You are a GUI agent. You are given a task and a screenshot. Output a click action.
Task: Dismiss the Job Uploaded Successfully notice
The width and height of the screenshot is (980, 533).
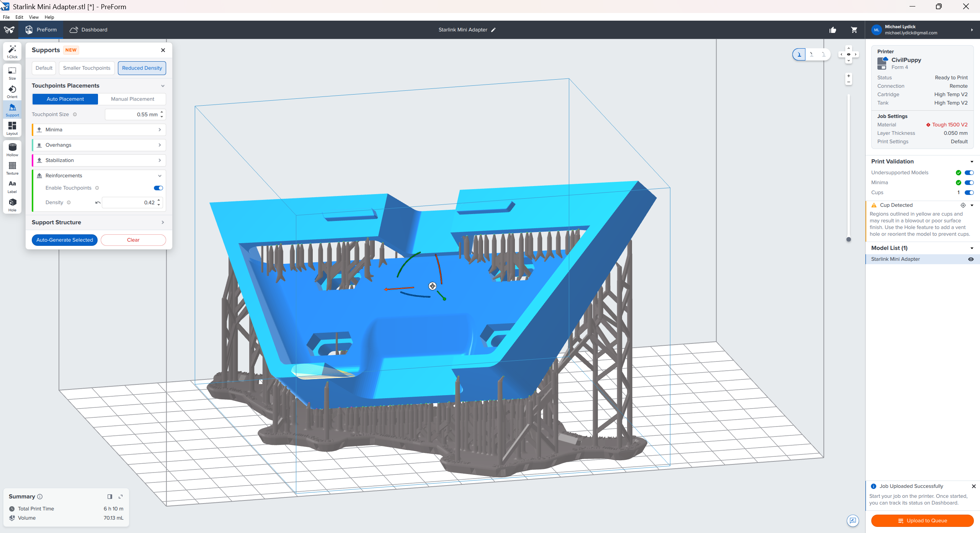[x=974, y=486]
